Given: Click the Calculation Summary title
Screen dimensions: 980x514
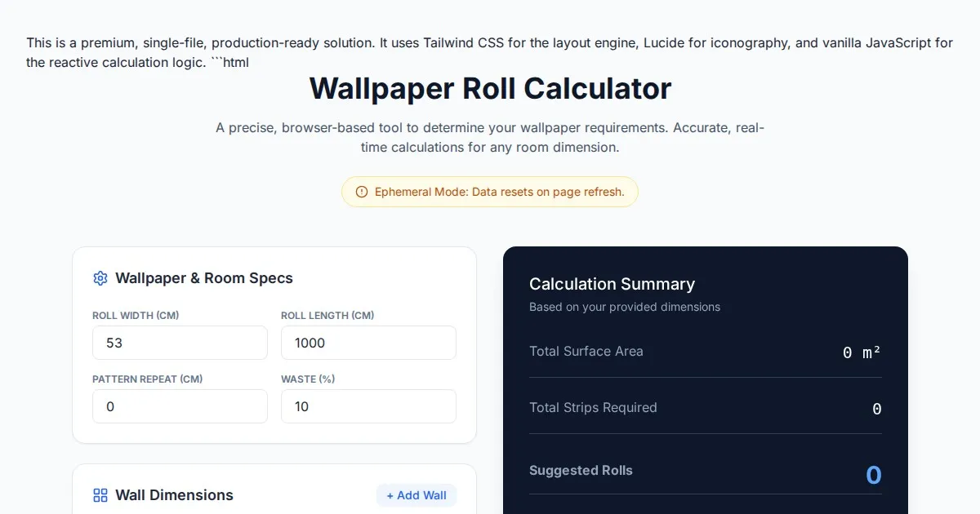Looking at the screenshot, I should click(612, 284).
